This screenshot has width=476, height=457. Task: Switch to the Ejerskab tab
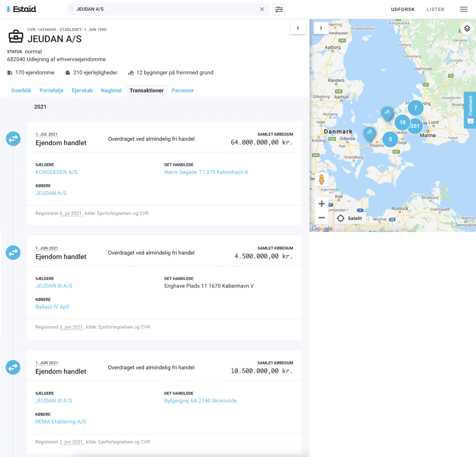pyautogui.click(x=82, y=90)
